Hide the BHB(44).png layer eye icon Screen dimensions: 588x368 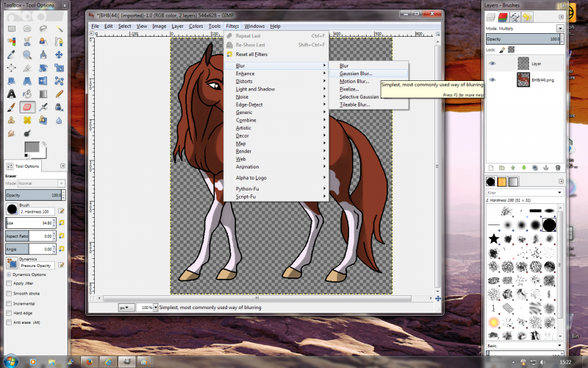(x=492, y=79)
